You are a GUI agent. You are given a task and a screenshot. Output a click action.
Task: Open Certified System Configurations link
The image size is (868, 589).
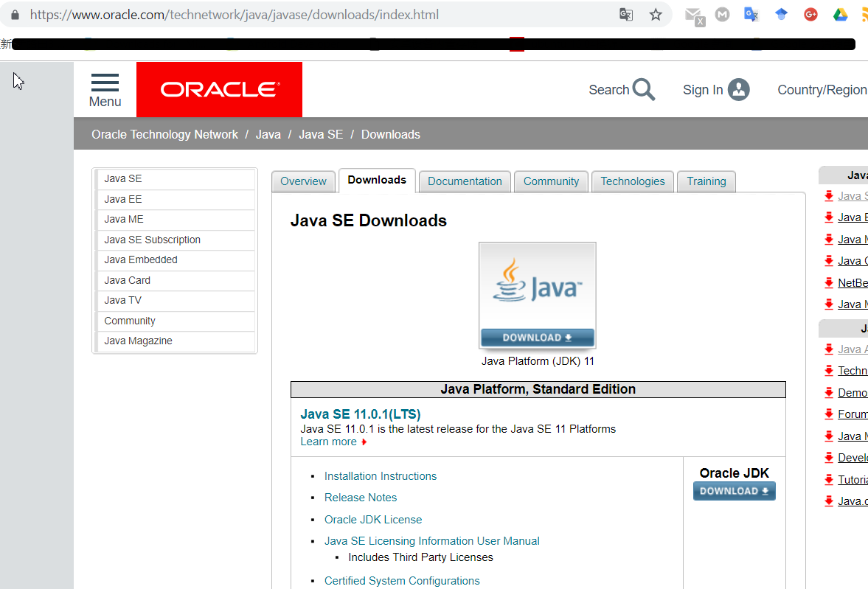coord(402,581)
